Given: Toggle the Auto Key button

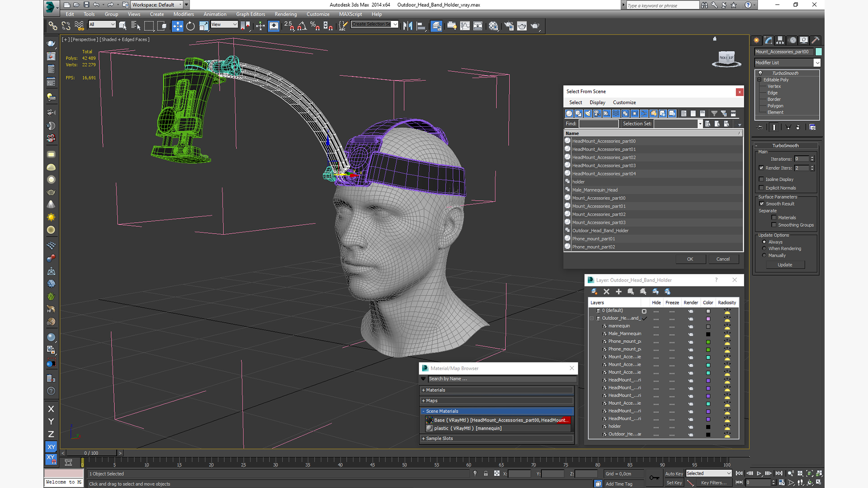Looking at the screenshot, I should click(x=674, y=474).
